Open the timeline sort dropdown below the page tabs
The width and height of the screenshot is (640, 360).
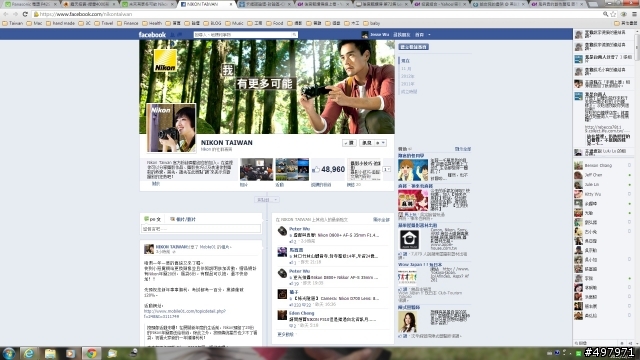point(267,200)
